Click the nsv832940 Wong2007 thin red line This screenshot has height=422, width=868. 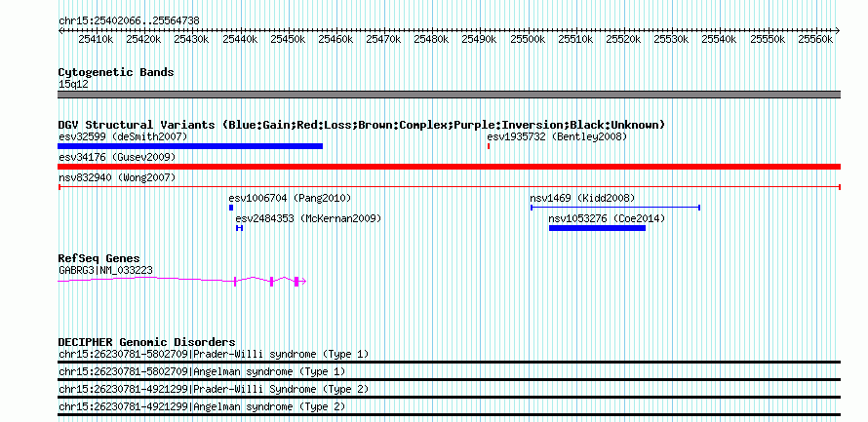click(x=449, y=187)
